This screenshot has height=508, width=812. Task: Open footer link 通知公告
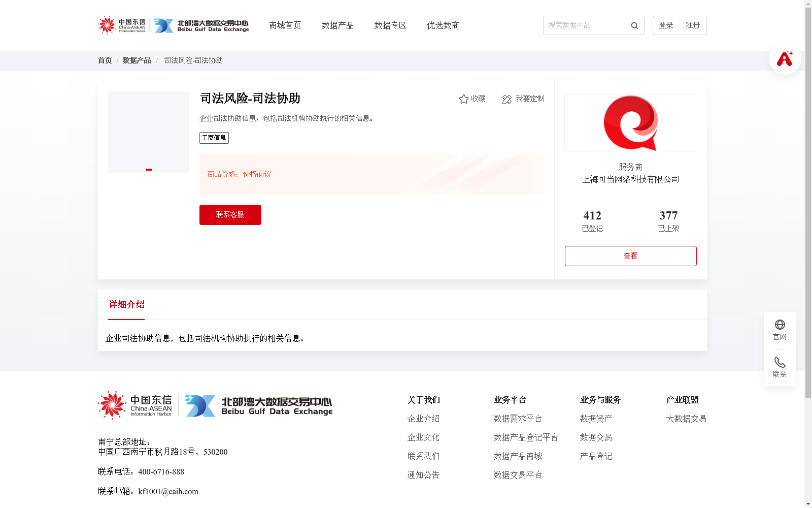[423, 475]
